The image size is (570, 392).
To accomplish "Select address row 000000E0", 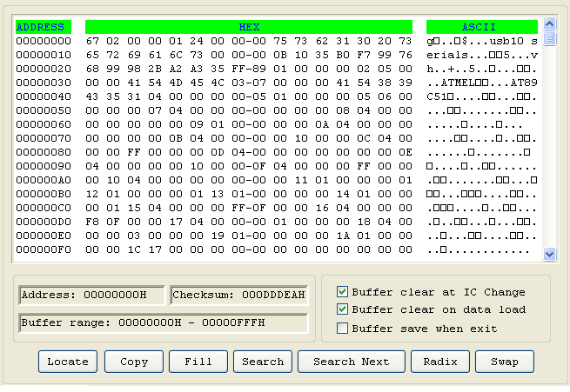I will pos(44,236).
